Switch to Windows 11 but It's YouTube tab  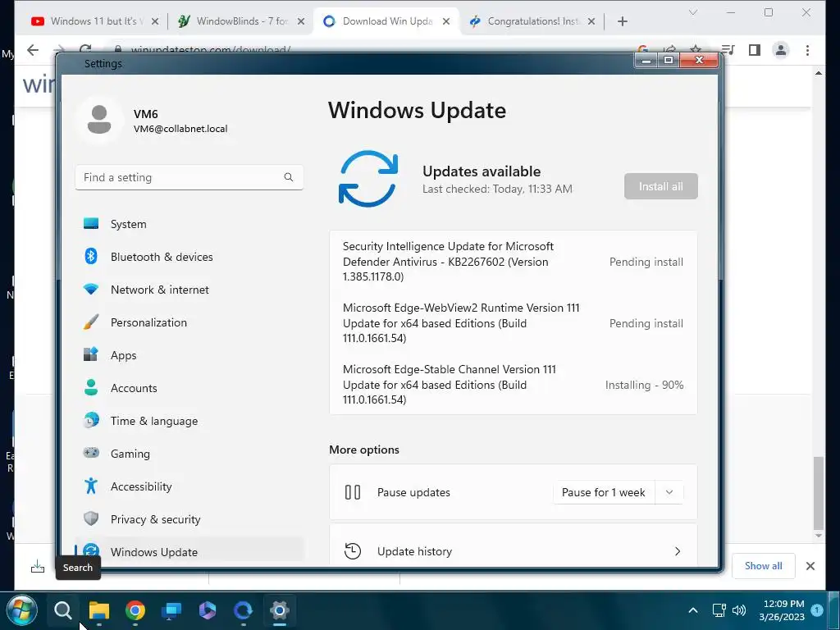[95, 21]
